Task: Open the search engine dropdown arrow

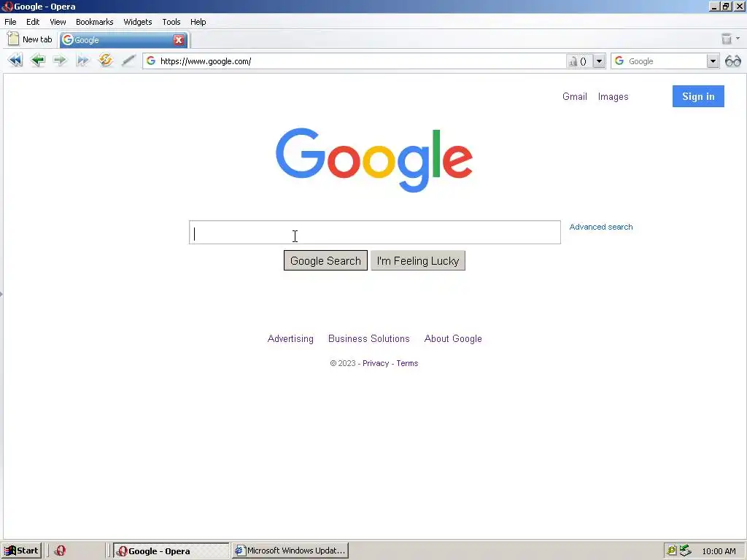Action: tap(713, 61)
